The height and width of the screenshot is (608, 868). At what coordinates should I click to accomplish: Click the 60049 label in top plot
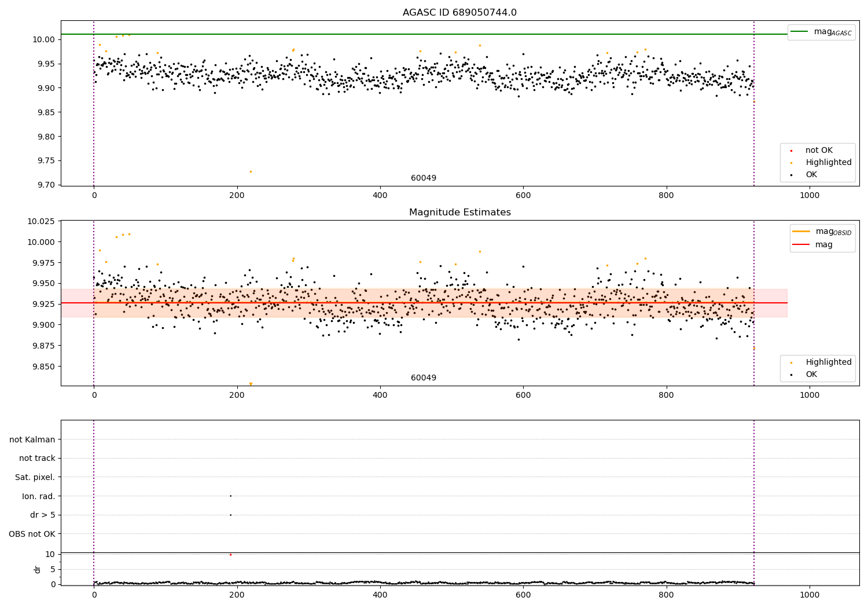(x=424, y=178)
